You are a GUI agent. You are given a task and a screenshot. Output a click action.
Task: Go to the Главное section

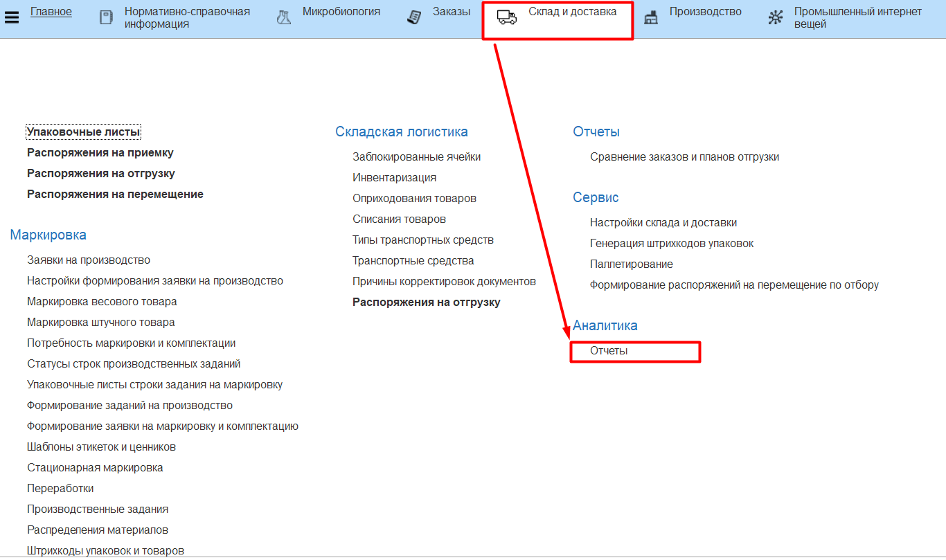[51, 12]
